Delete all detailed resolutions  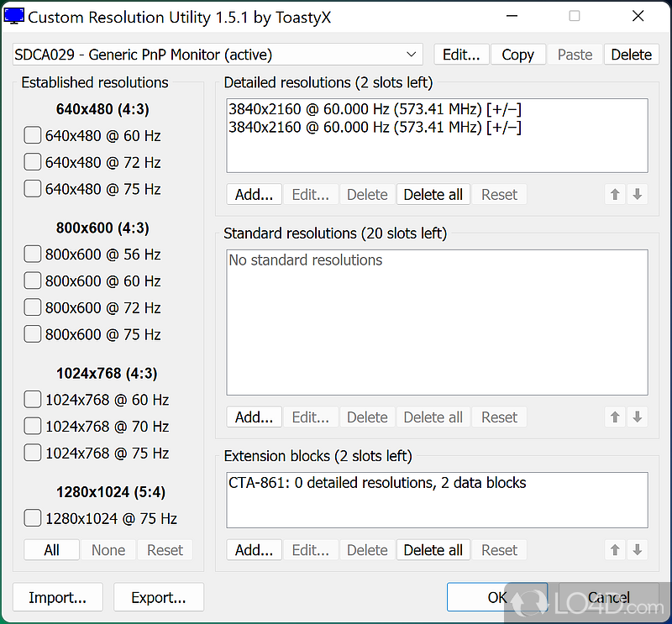coord(433,194)
